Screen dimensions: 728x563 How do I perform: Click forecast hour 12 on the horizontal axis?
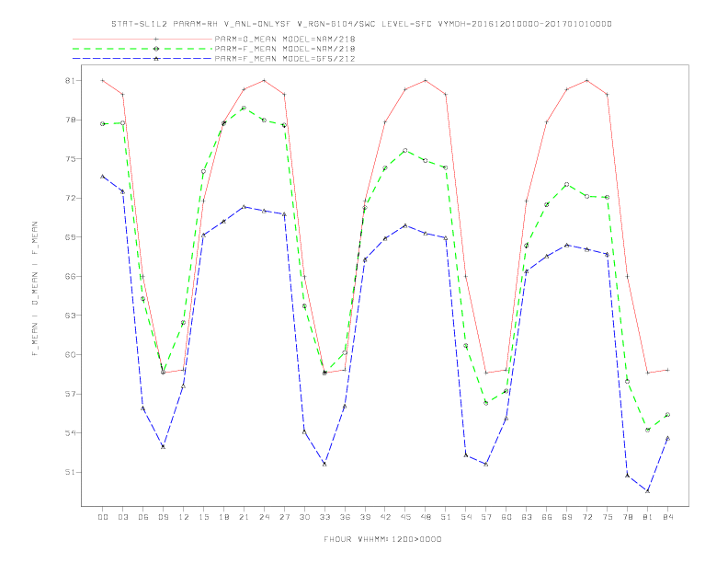pos(184,517)
